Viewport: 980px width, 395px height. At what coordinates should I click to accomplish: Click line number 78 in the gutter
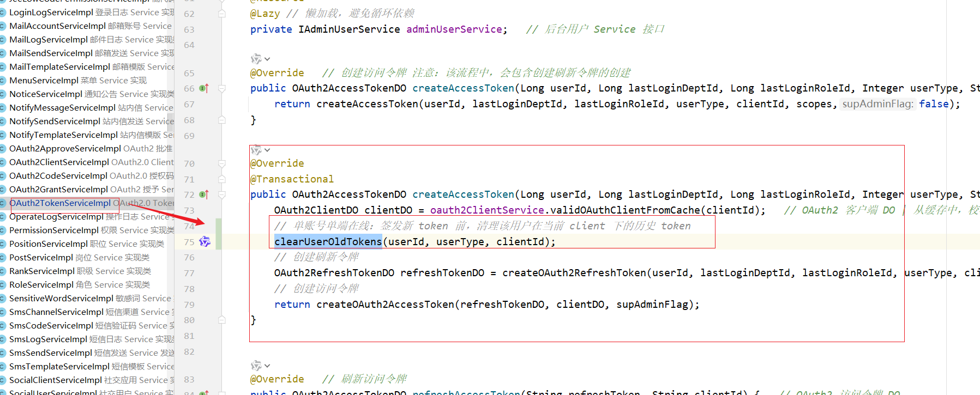pos(189,289)
